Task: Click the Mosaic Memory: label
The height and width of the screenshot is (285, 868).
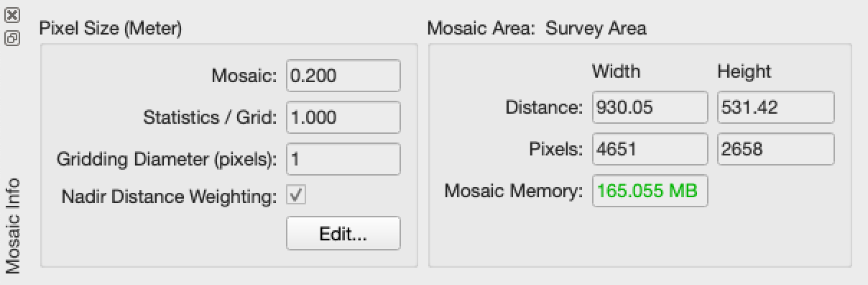Action: tap(513, 191)
